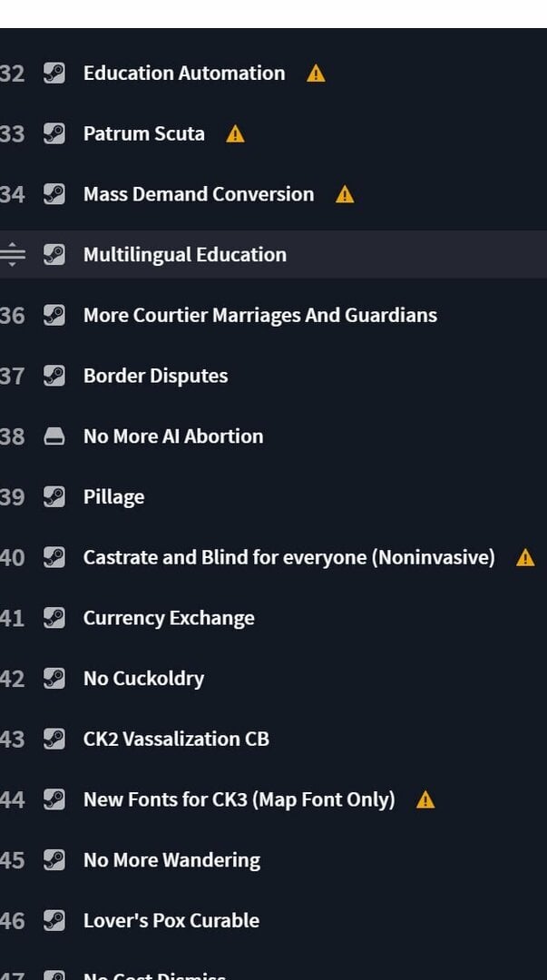
Task: Click the warning icon next to Castrate and Blind mod
Action: (525, 557)
